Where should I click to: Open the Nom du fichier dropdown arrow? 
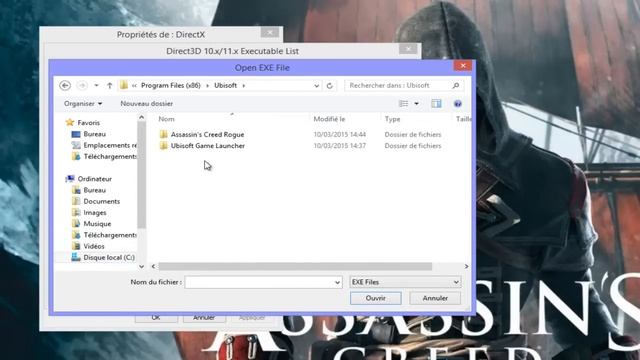tap(338, 282)
